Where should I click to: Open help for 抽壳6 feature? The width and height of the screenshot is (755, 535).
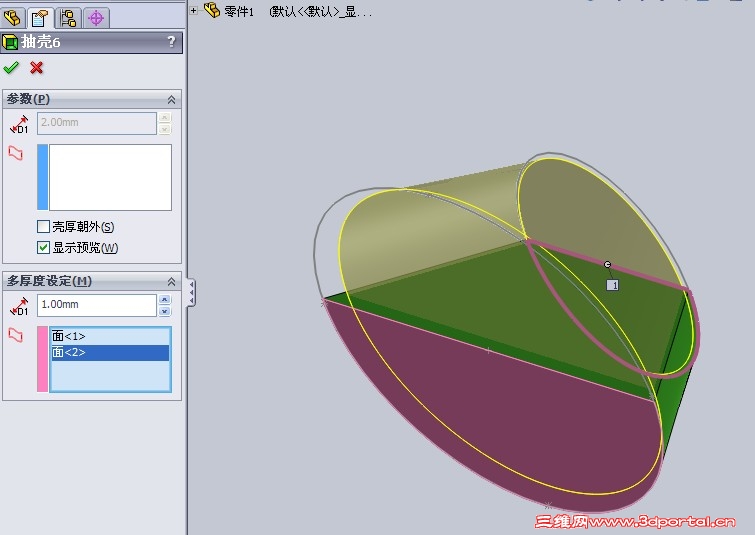coord(171,42)
